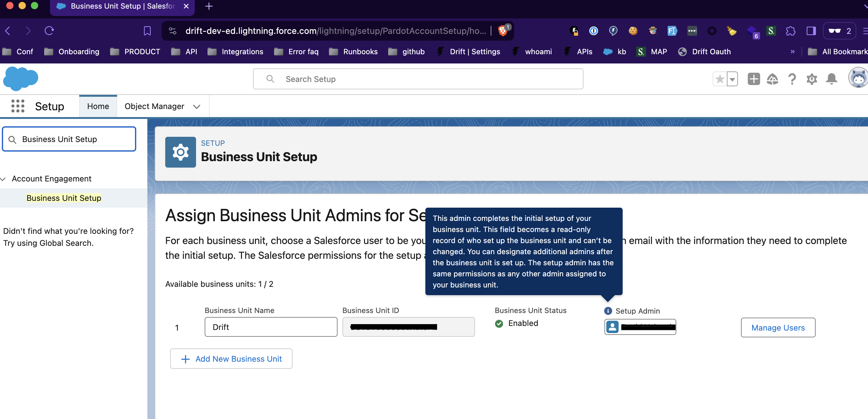Collapse the Account Engagement section
The image size is (868, 419).
3,179
